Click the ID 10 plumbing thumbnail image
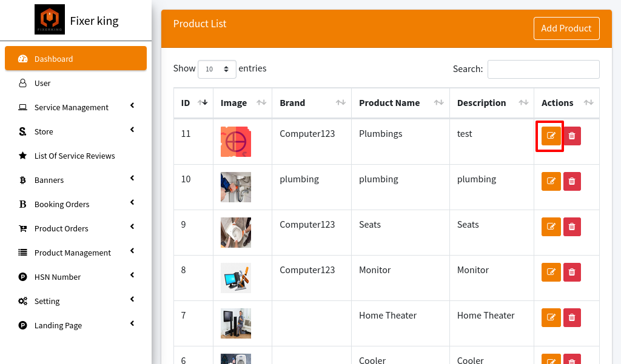 pyautogui.click(x=236, y=187)
